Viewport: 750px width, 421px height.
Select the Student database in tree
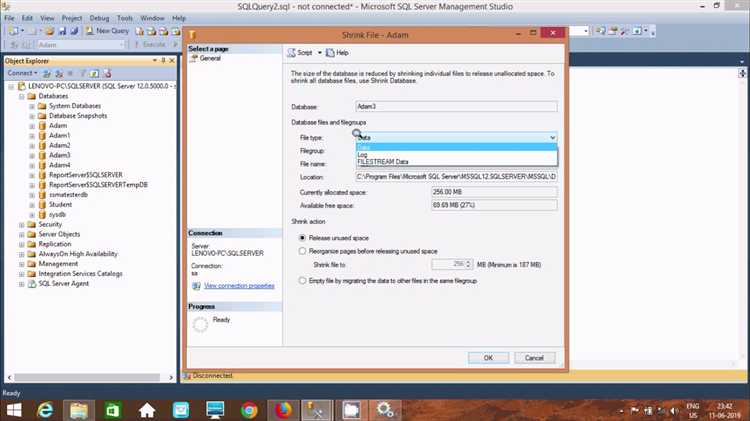(60, 205)
